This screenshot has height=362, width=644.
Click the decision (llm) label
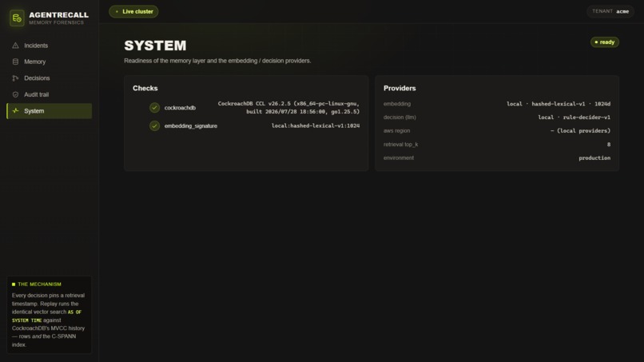pos(400,117)
